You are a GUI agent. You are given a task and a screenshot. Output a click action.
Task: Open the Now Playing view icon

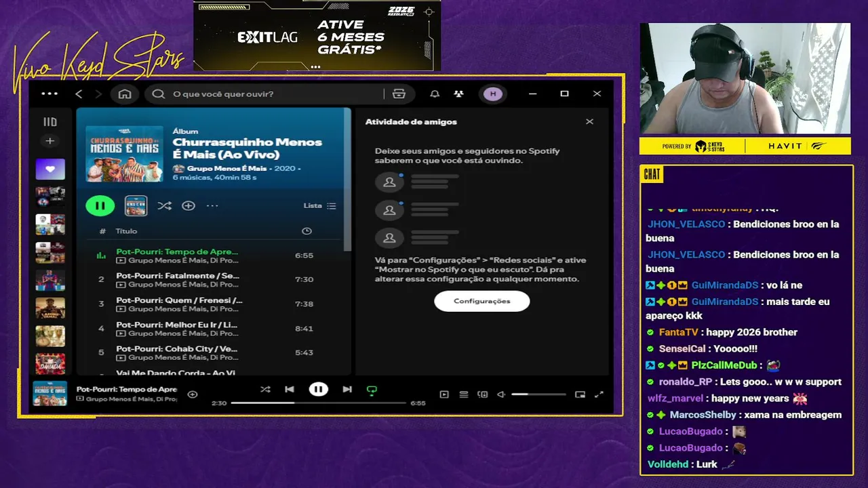tap(444, 394)
